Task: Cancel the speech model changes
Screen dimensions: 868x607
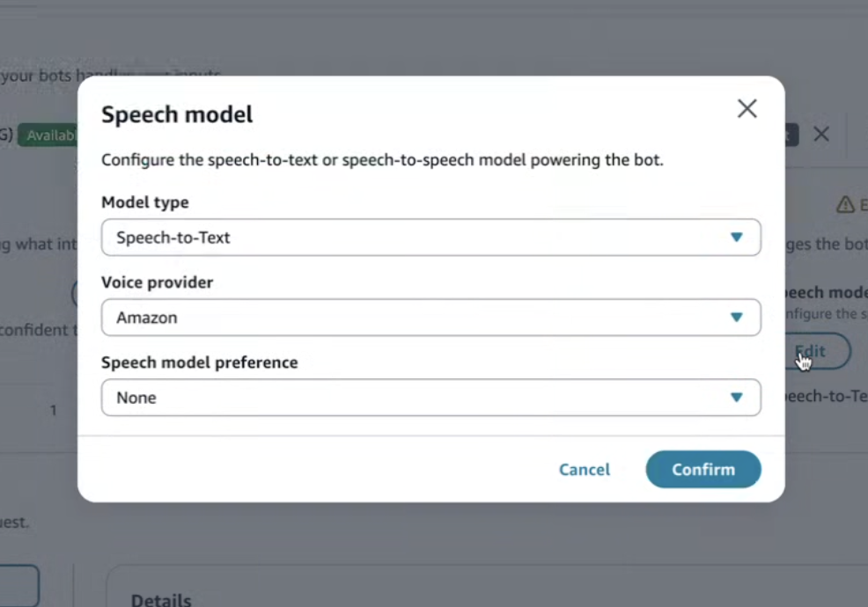Action: (x=584, y=469)
